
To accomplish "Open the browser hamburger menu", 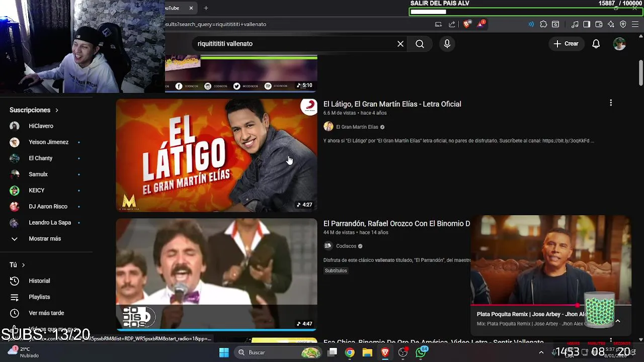I will pyautogui.click(x=635, y=24).
